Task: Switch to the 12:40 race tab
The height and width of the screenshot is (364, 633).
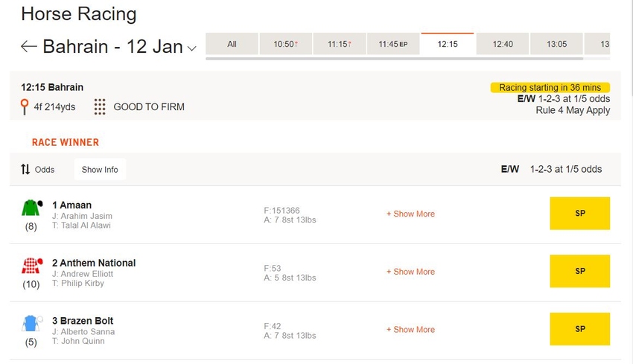Action: (503, 44)
